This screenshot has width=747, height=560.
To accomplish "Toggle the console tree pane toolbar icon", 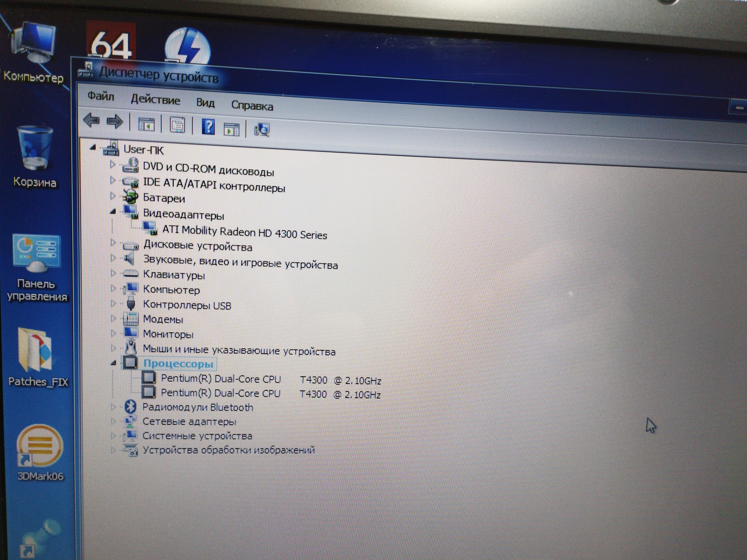I will click(147, 124).
